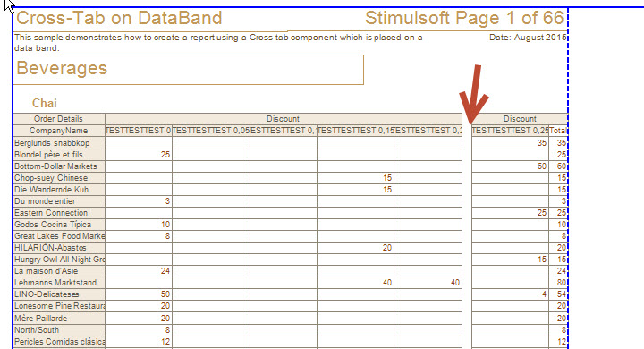Click the 'Total' column header

click(x=558, y=131)
